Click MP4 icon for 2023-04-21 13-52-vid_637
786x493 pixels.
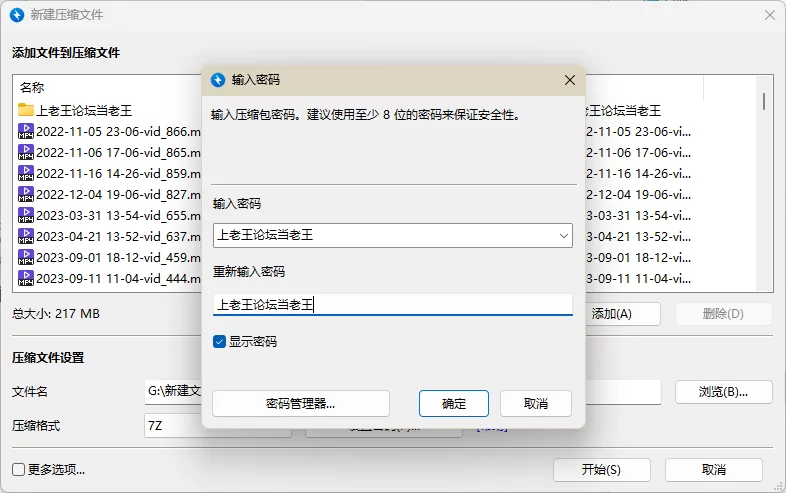point(26,237)
